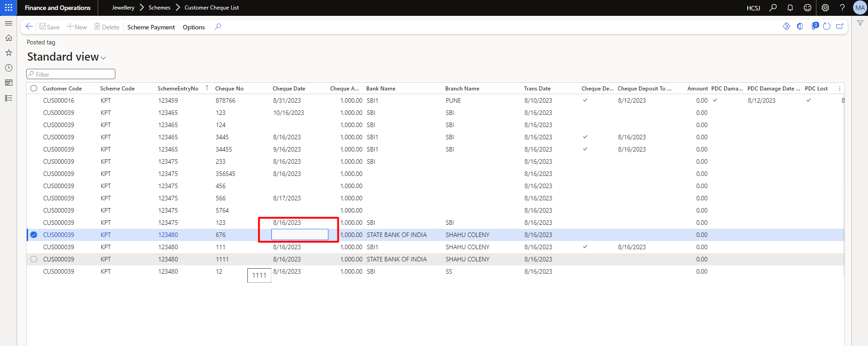Open attachments icon with badge
The height and width of the screenshot is (346, 868).
pos(814,26)
